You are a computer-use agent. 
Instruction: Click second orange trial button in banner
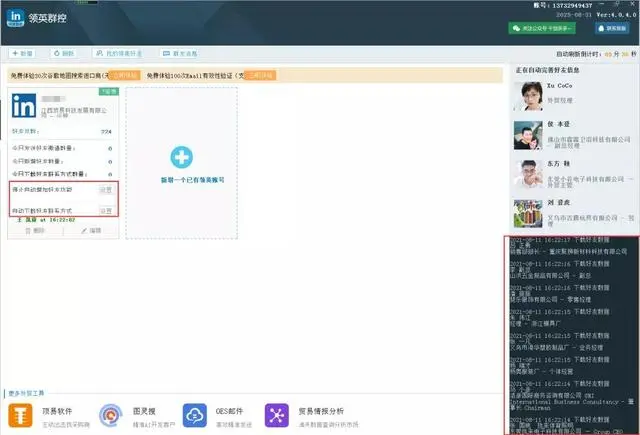coord(260,75)
